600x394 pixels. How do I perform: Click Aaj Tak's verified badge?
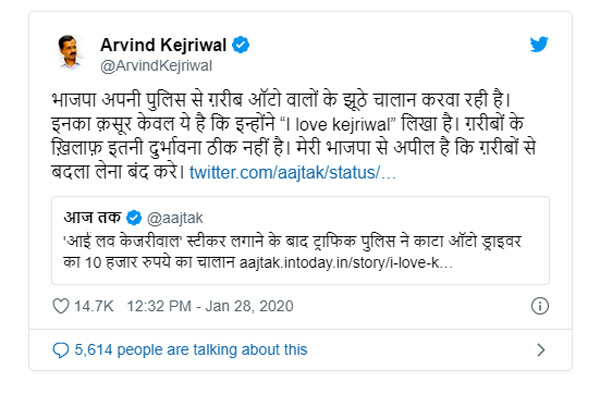click(134, 218)
